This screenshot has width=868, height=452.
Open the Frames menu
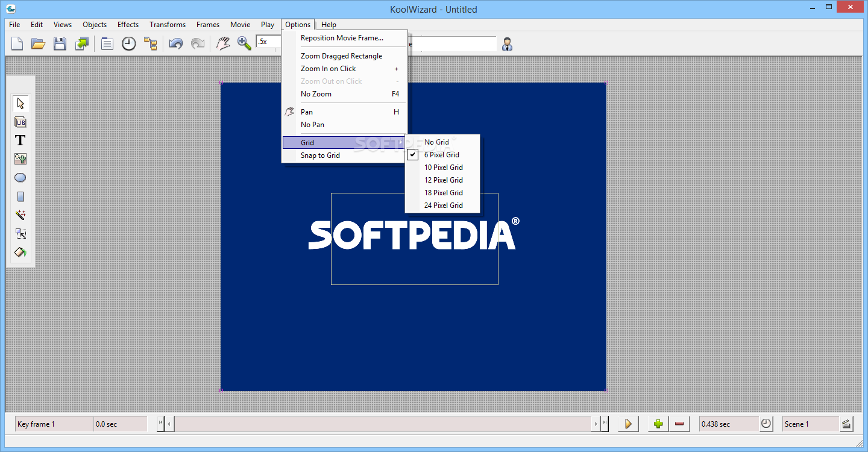[208, 25]
